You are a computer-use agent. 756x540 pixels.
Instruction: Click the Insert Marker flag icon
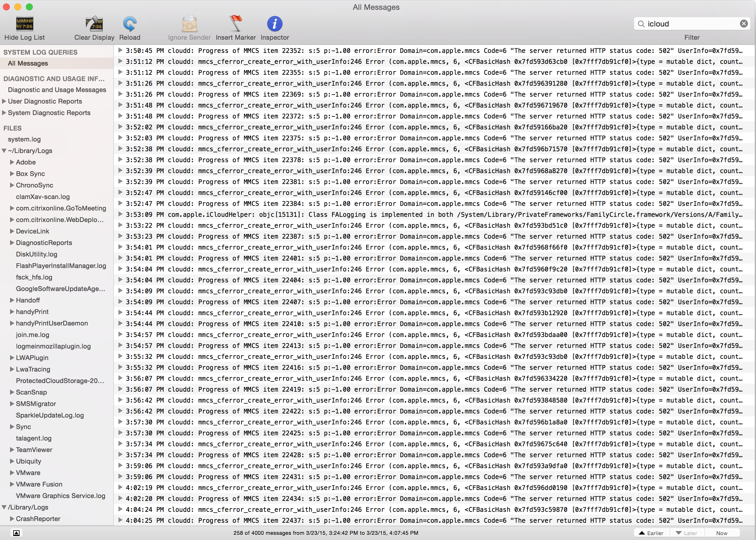236,24
